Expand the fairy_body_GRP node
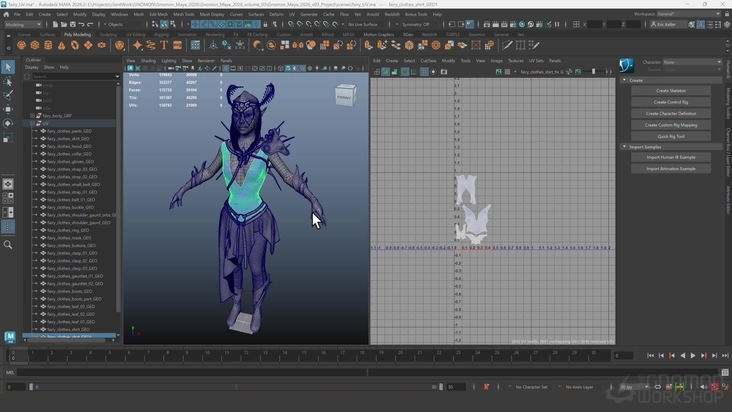Image resolution: width=732 pixels, height=412 pixels. [x=32, y=116]
